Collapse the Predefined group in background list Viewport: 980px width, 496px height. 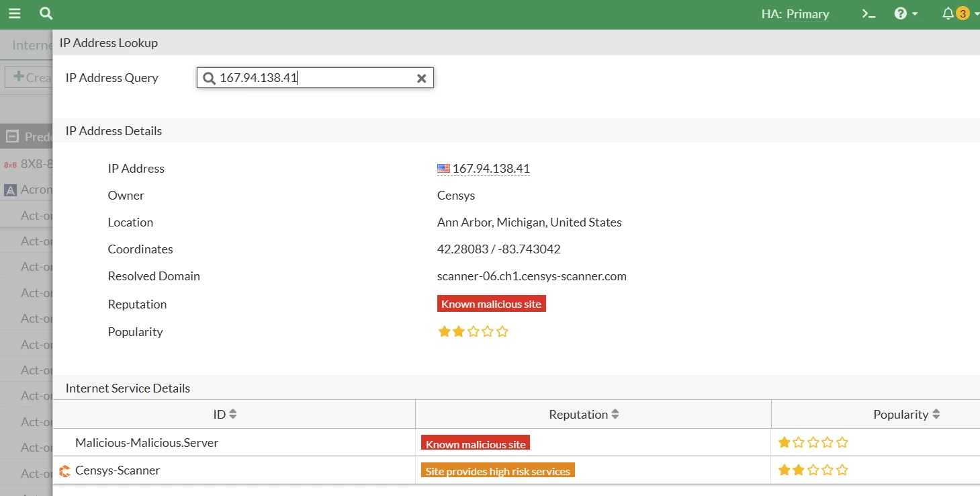pos(11,137)
